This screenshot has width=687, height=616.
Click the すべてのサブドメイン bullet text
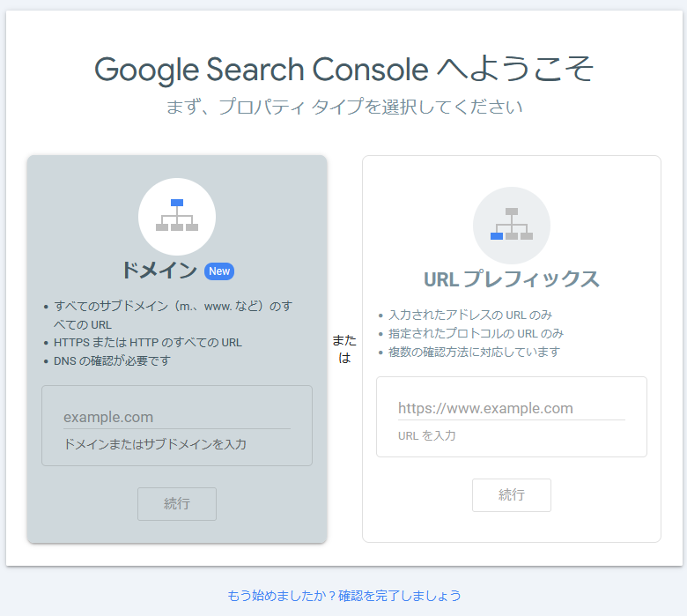click(x=173, y=315)
